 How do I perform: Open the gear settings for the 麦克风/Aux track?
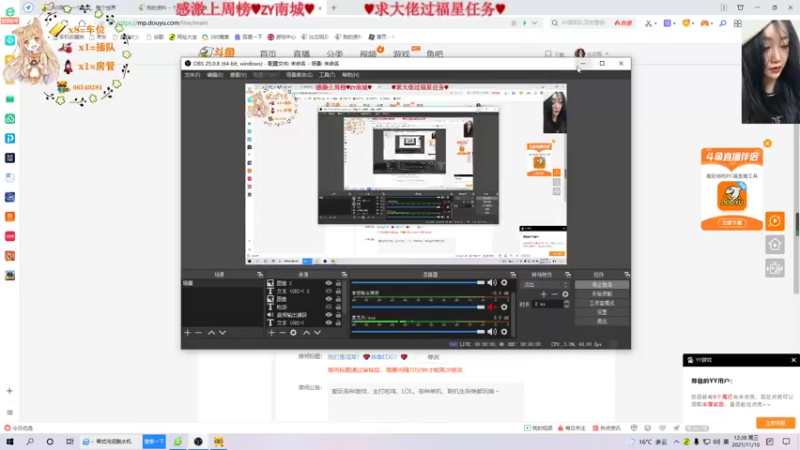pyautogui.click(x=504, y=332)
